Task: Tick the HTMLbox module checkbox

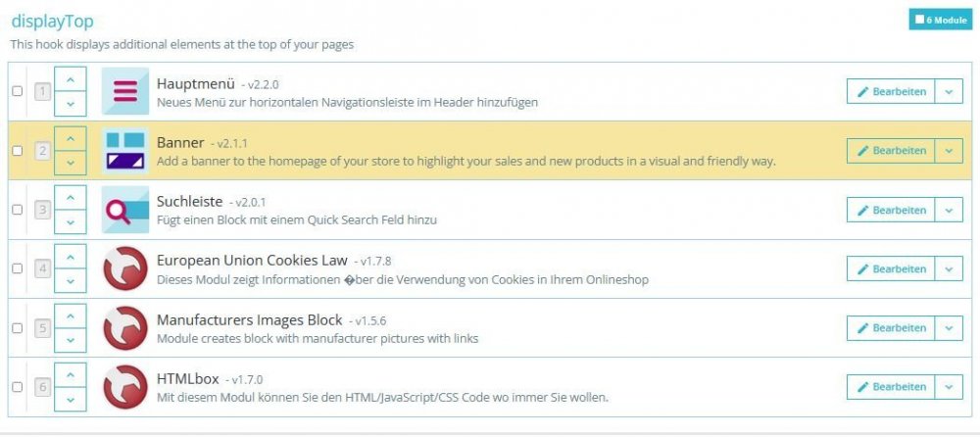Action: pos(17,387)
